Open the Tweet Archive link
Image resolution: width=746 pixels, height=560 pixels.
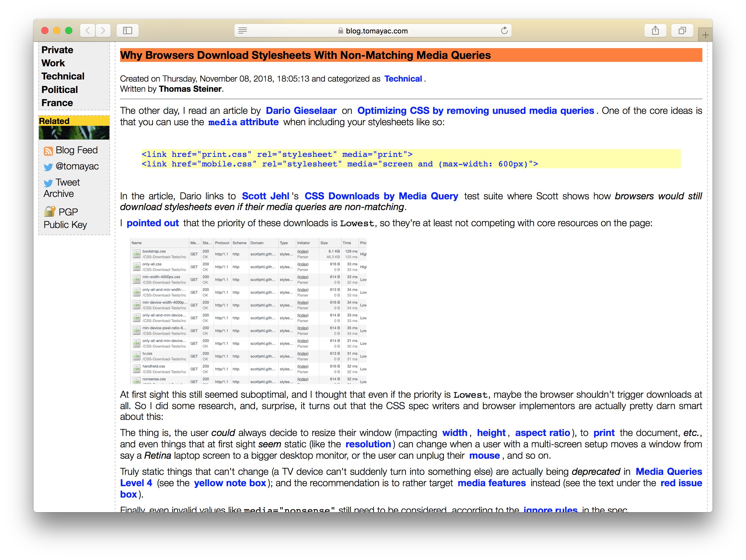coord(62,188)
